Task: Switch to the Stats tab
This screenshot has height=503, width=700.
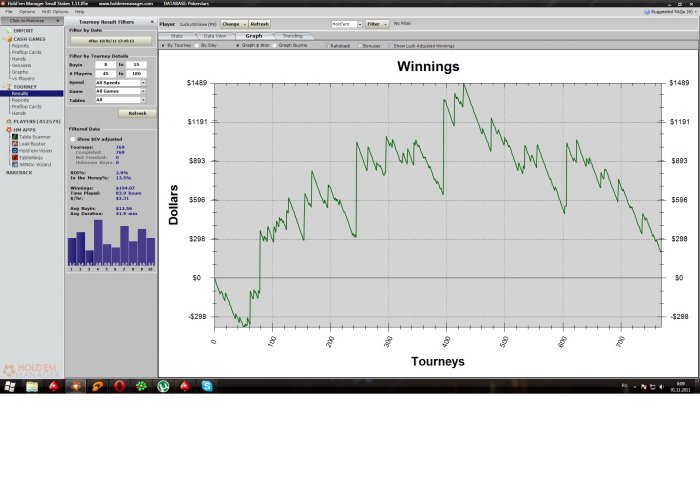Action: [x=177, y=36]
